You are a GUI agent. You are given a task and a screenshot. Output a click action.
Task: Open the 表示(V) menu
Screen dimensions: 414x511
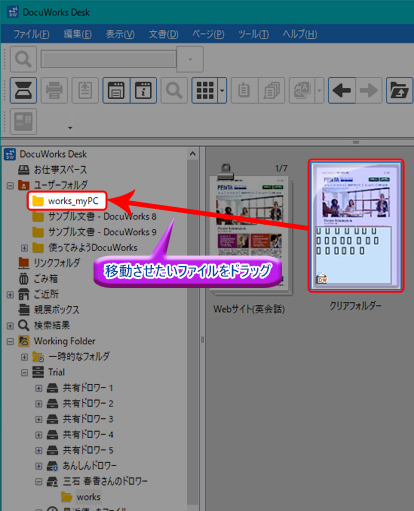(120, 34)
